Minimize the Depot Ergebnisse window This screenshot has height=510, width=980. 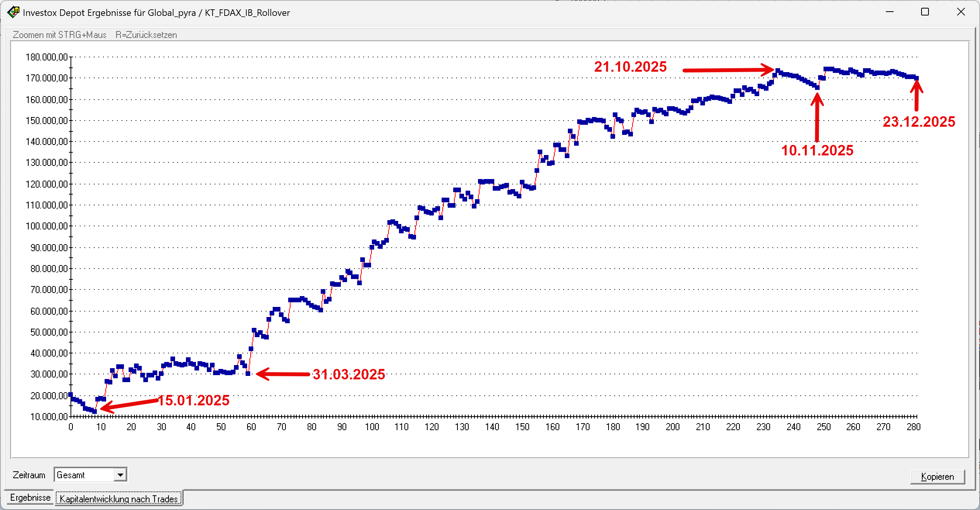pyautogui.click(x=889, y=12)
